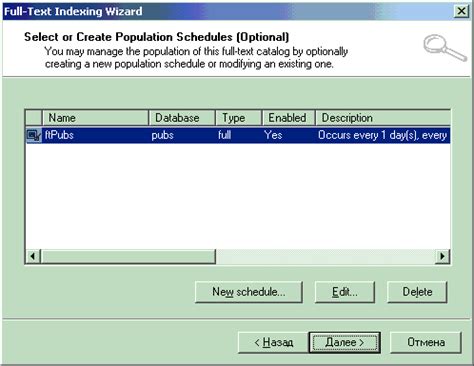This screenshot has height=366, width=474.
Task: Click the full type cell
Action: pyautogui.click(x=225, y=135)
